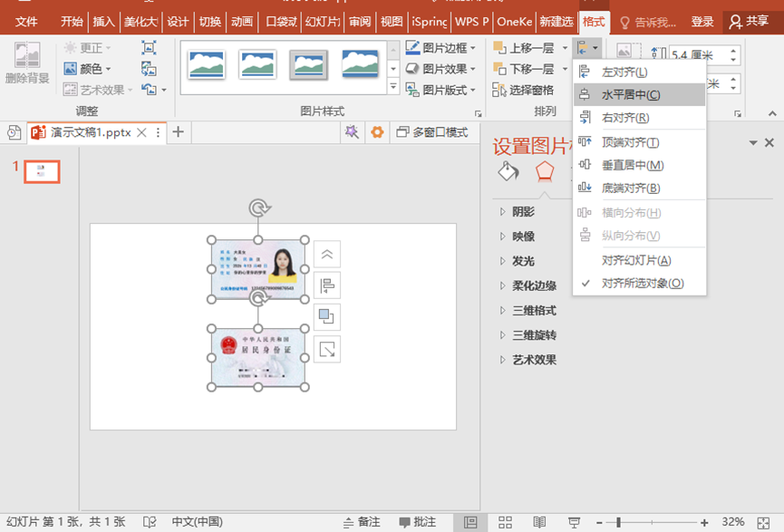Open the 备注 notes button in status bar
The image size is (784, 532).
[362, 522]
